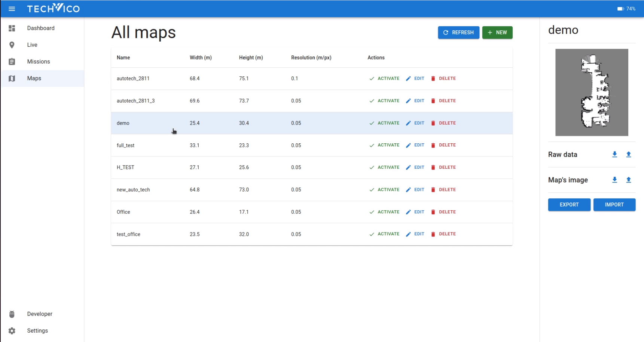Image resolution: width=644 pixels, height=342 pixels.
Task: Select the autotech_2811 row name
Action: (x=133, y=79)
